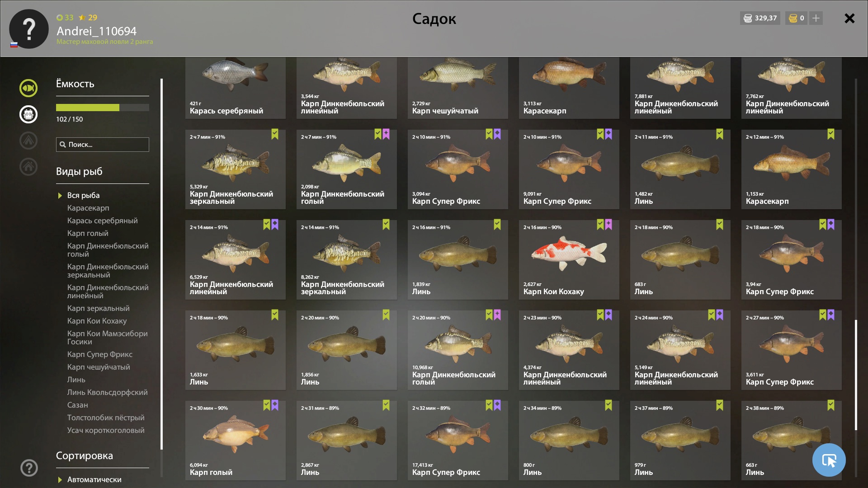Select the cooler bag sidebar icon
Screen dimensions: 868x488
tap(28, 114)
